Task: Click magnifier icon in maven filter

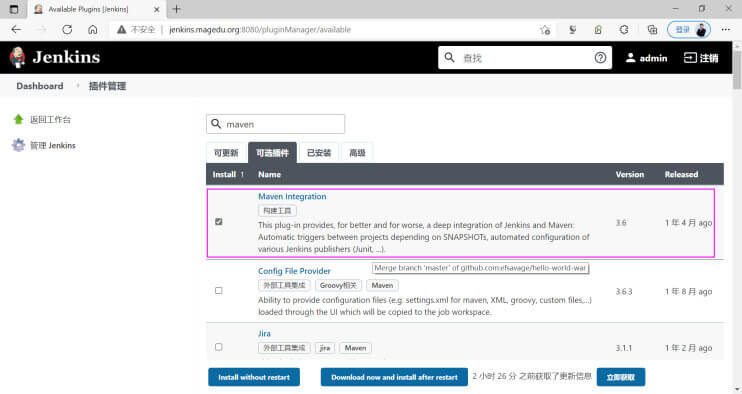Action: point(216,124)
